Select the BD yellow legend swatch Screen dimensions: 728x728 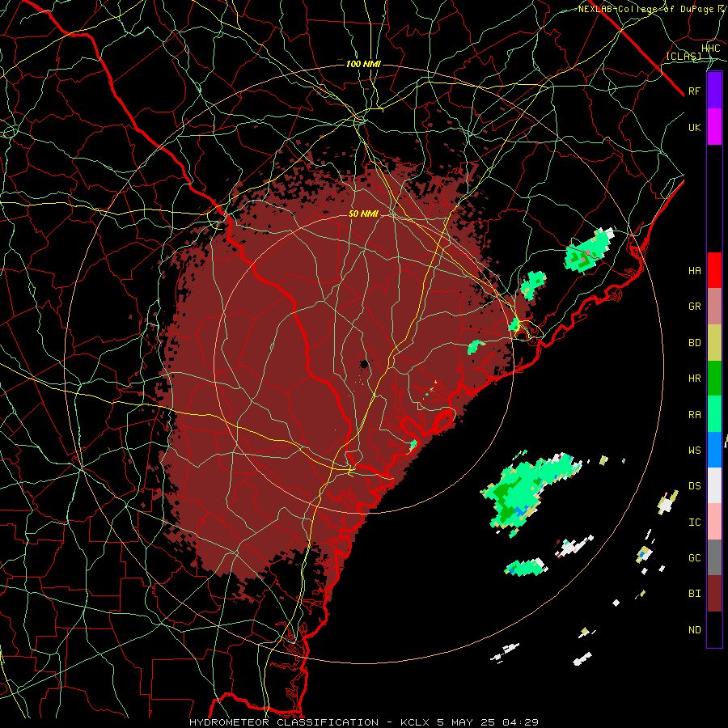714,343
